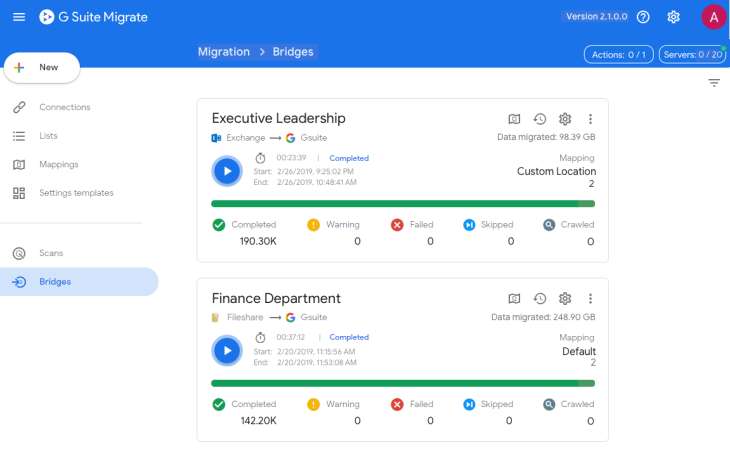730x473 pixels.
Task: Click Skipped icon in Finance Department
Action: click(469, 404)
